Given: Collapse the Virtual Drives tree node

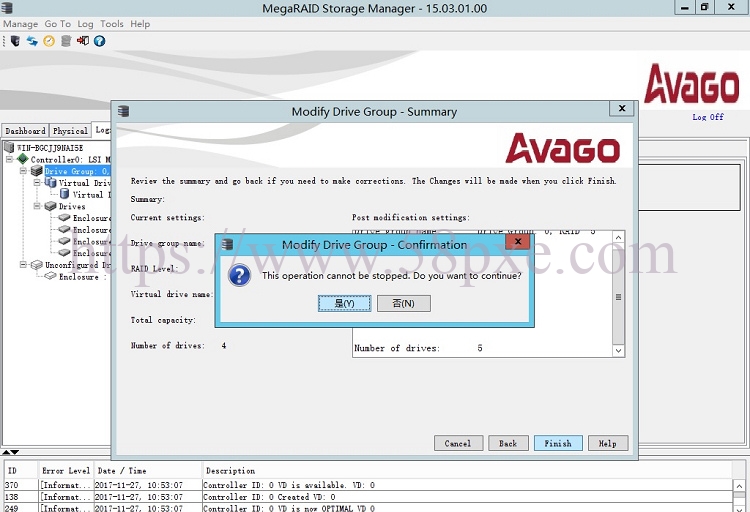Looking at the screenshot, I should tap(37, 182).
